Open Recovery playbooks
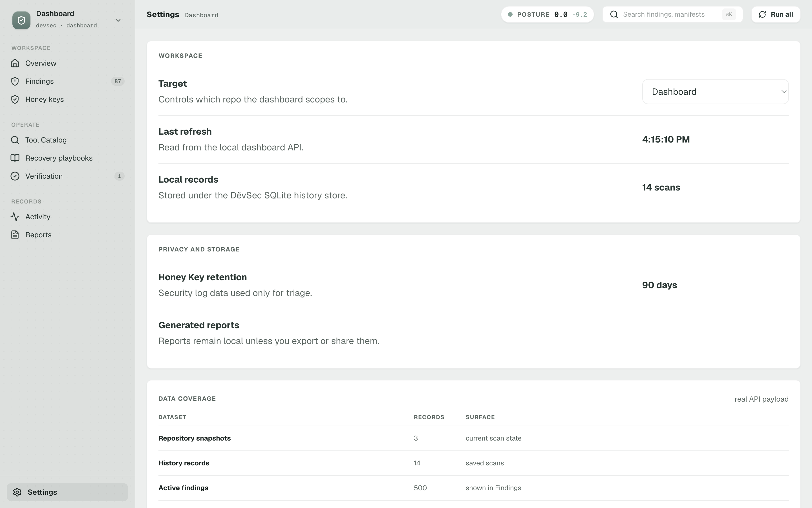The height and width of the screenshot is (508, 812). [x=67, y=158]
